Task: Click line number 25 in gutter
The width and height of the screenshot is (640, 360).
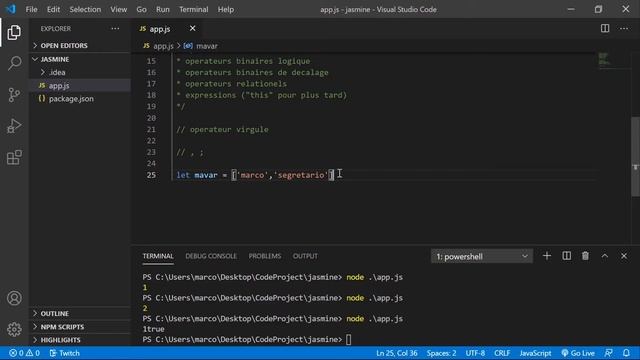Action: [x=151, y=175]
